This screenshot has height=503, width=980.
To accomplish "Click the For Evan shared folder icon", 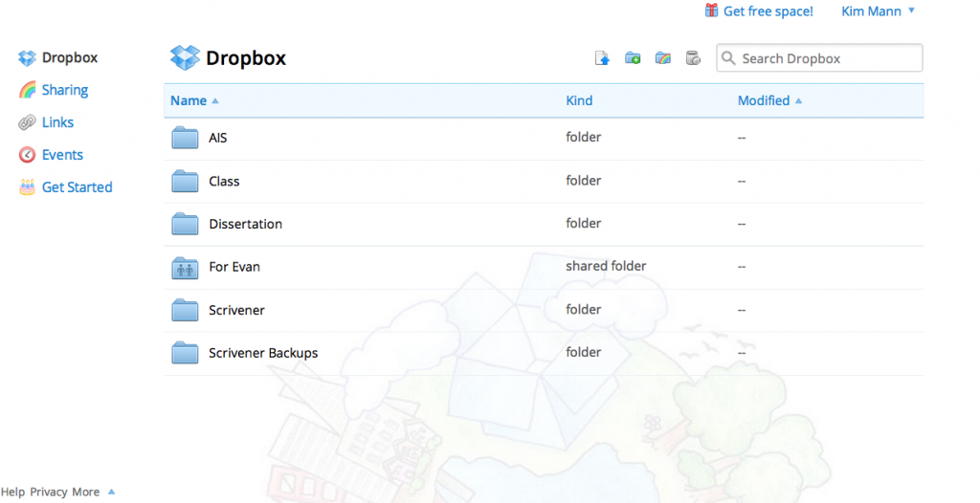I will tap(185, 268).
